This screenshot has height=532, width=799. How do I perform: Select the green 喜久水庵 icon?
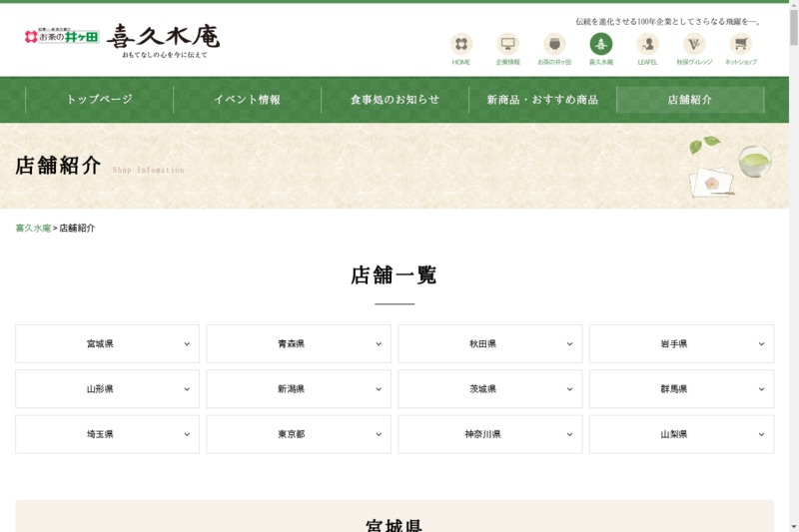pyautogui.click(x=600, y=45)
